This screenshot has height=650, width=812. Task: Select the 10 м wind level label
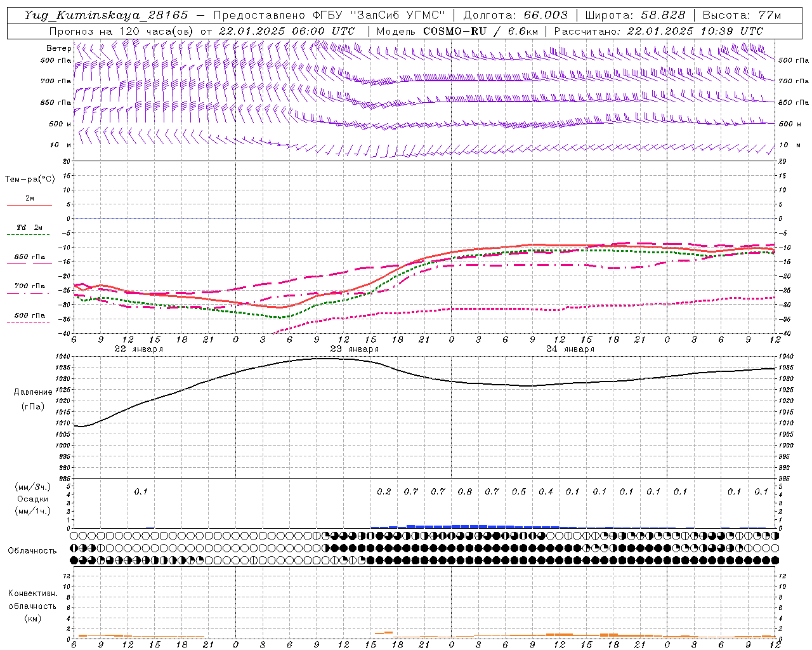pos(61,145)
